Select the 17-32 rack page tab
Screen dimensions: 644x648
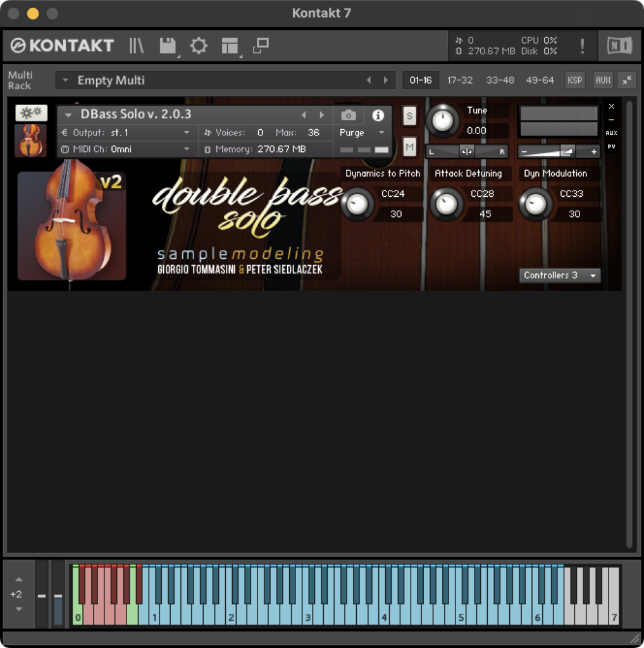(460, 80)
